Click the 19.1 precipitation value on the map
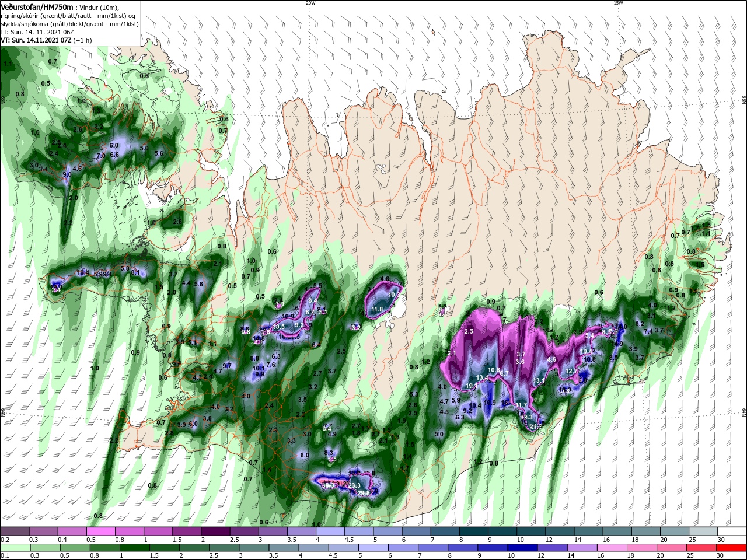The width and height of the screenshot is (747, 560). click(x=471, y=386)
